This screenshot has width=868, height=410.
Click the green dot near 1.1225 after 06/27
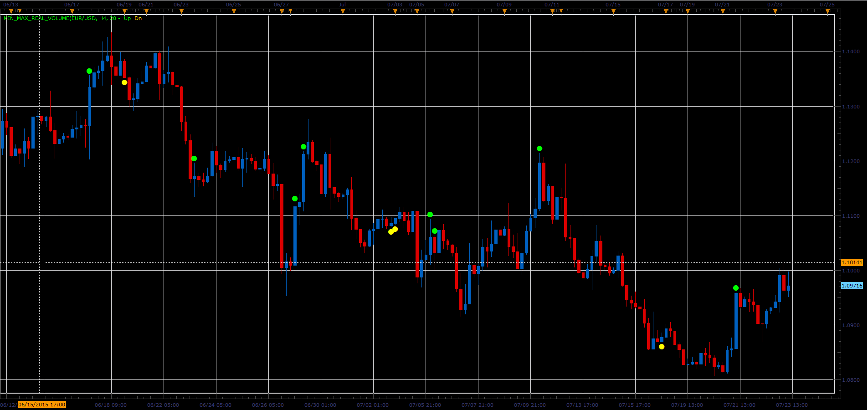(x=303, y=147)
